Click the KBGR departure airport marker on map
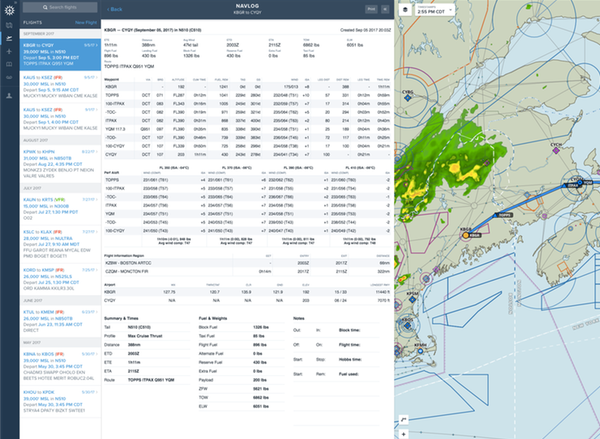This screenshot has width=600, height=439. point(466,235)
